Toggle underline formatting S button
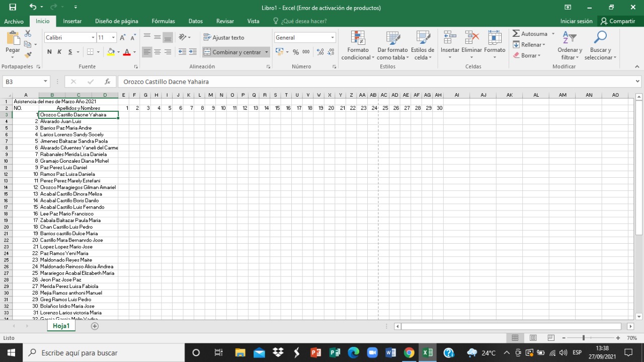 [70, 52]
